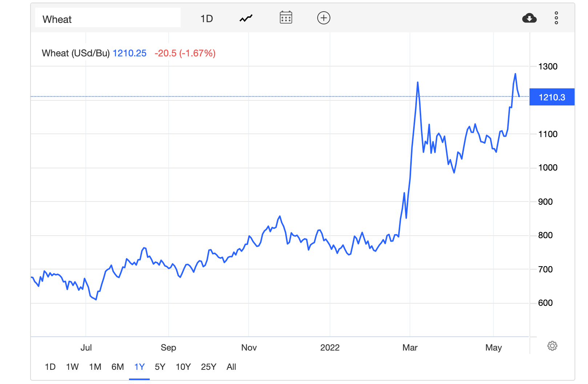
Task: Open the three-dot more options menu
Action: click(556, 18)
